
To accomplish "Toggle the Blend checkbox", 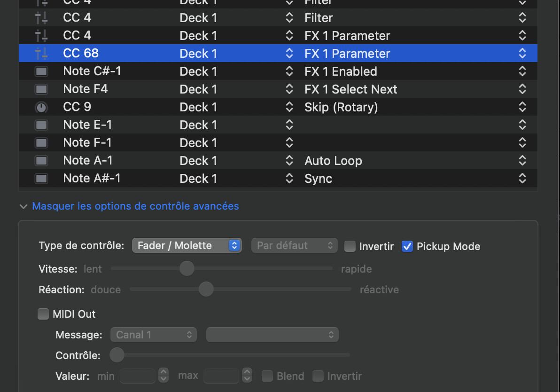I will click(267, 376).
